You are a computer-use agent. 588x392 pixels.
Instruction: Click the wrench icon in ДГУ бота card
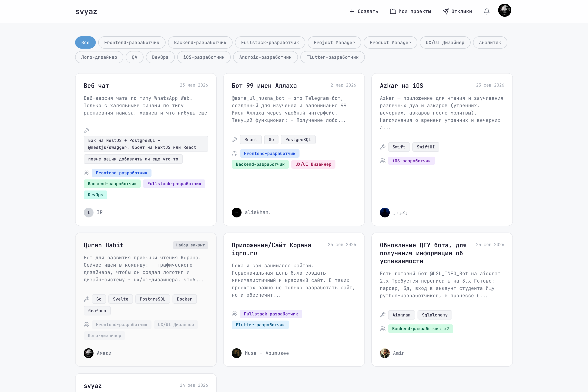click(x=383, y=315)
